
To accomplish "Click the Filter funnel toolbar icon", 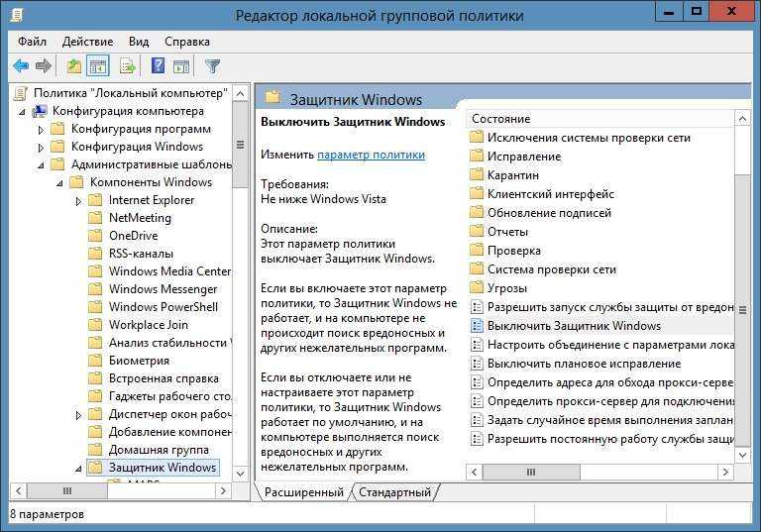I will 213,66.
